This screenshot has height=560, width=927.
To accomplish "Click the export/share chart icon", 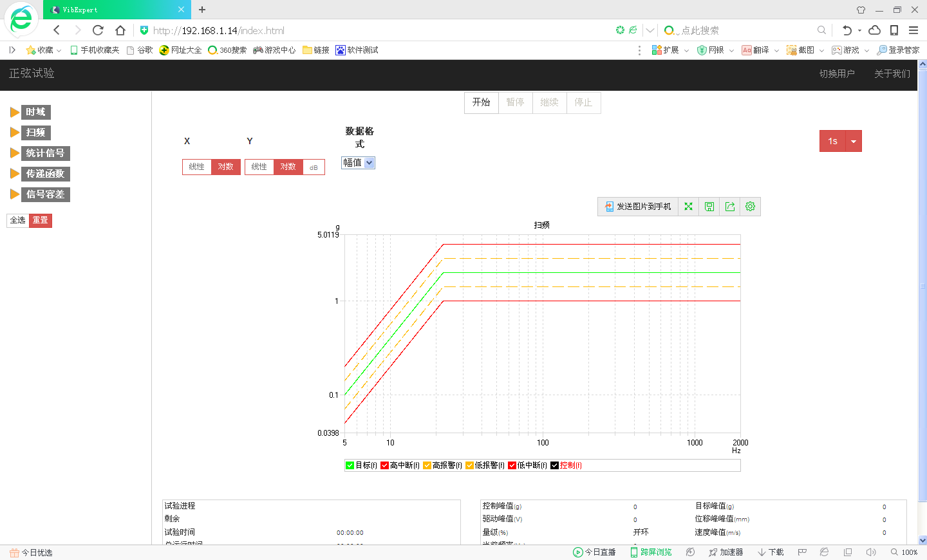I will click(729, 207).
